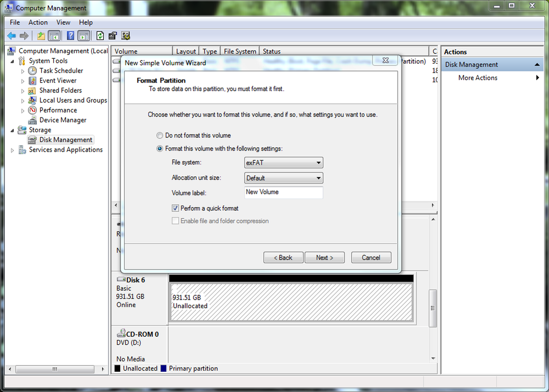Uncheck 'Perform a quick format' checkbox
Viewport: 549px width, 392px height.
click(x=175, y=209)
